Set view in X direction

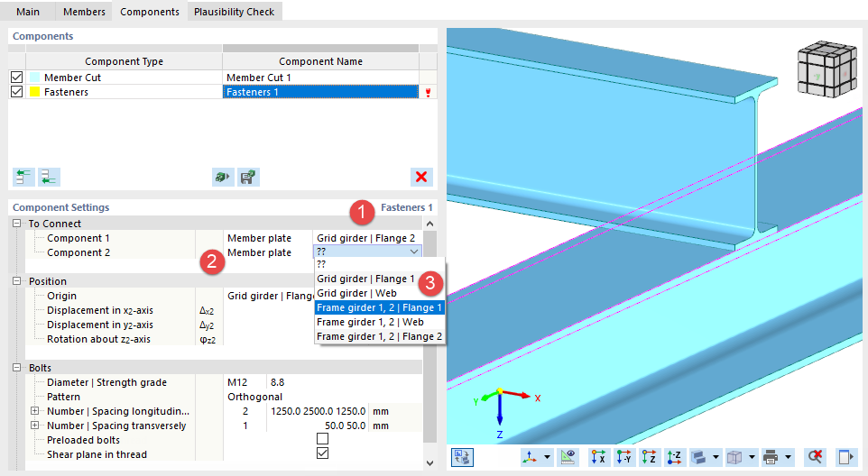coord(598,457)
